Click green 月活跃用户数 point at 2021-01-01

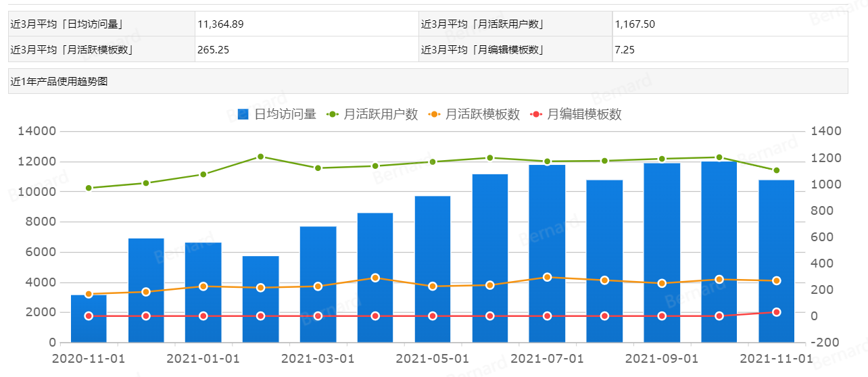203,174
